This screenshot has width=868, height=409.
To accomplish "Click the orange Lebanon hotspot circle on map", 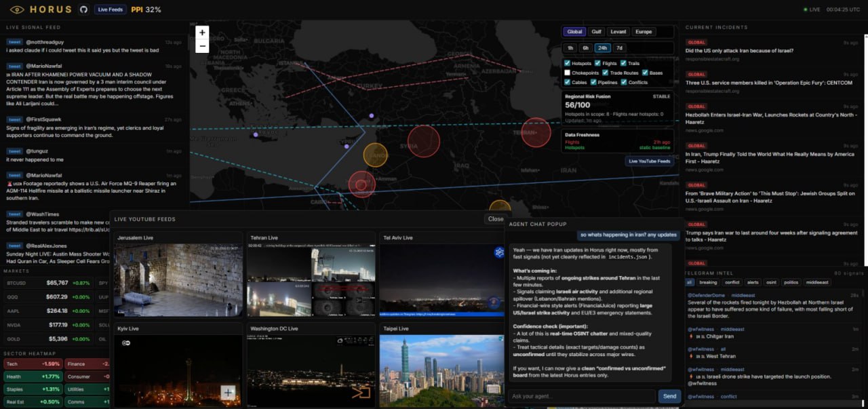I will tap(375, 155).
